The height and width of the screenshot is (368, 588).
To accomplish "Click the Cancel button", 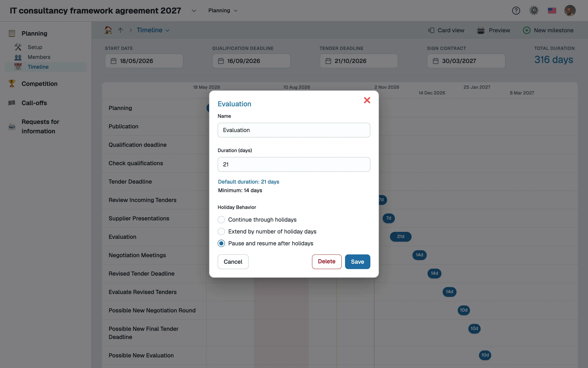I will coord(233,262).
